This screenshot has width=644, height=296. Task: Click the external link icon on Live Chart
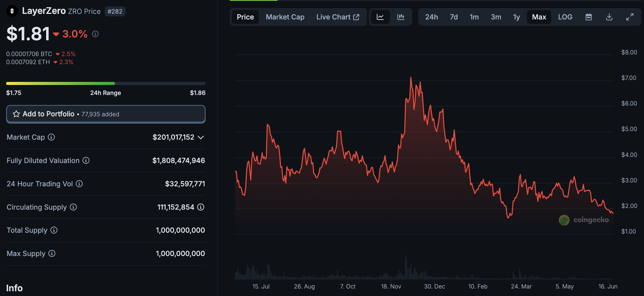click(356, 17)
